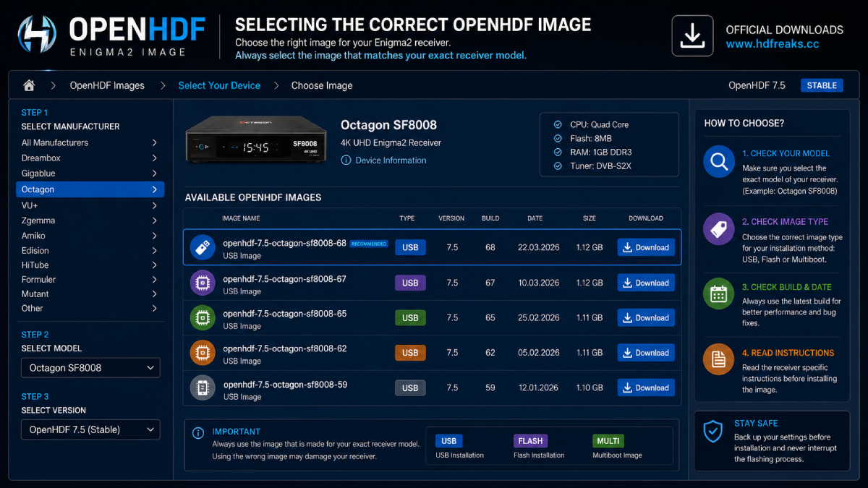Screen dimensions: 868x488
Task: Open the Select Model dropdown Octagon SF8008
Action: pyautogui.click(x=90, y=368)
